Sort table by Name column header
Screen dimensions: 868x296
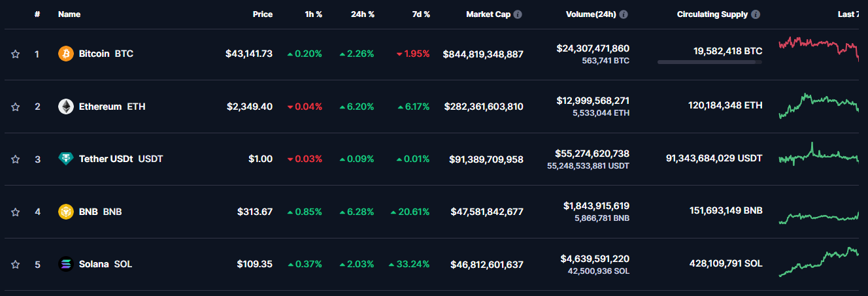(69, 14)
